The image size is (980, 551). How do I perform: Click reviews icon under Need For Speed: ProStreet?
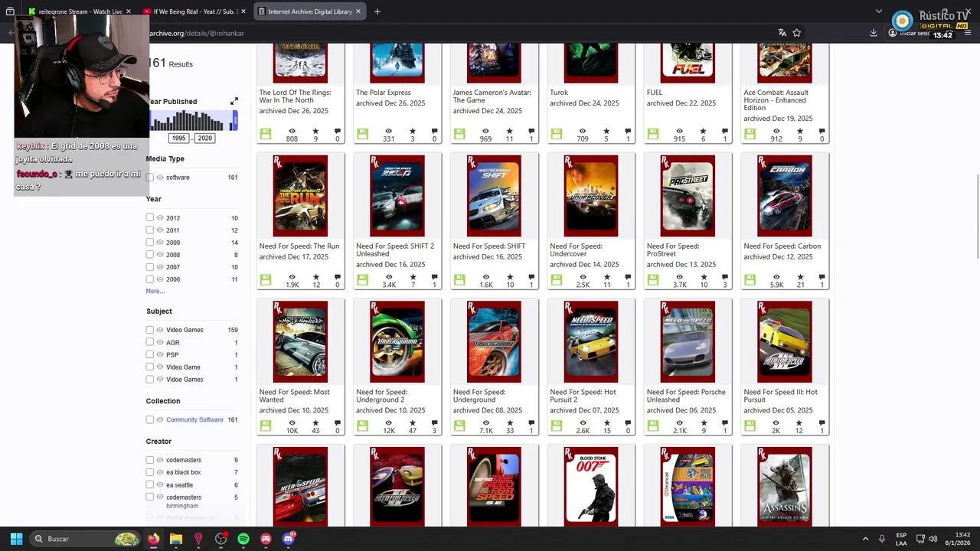pyautogui.click(x=726, y=277)
